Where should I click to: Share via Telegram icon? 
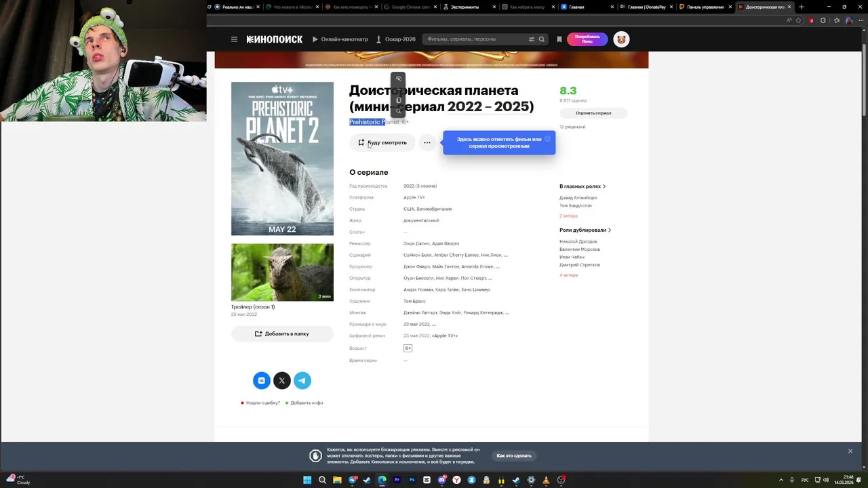(302, 380)
